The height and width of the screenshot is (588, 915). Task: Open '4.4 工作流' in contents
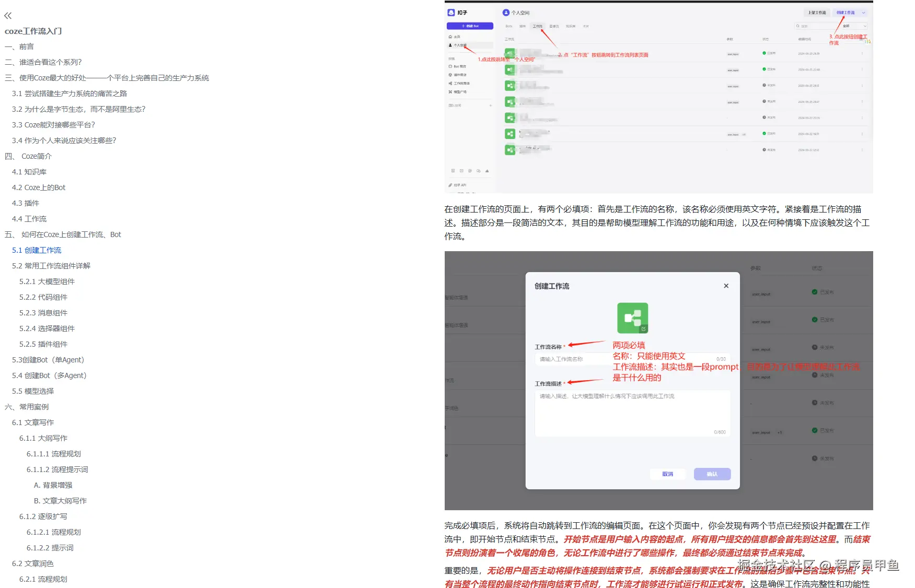29,219
